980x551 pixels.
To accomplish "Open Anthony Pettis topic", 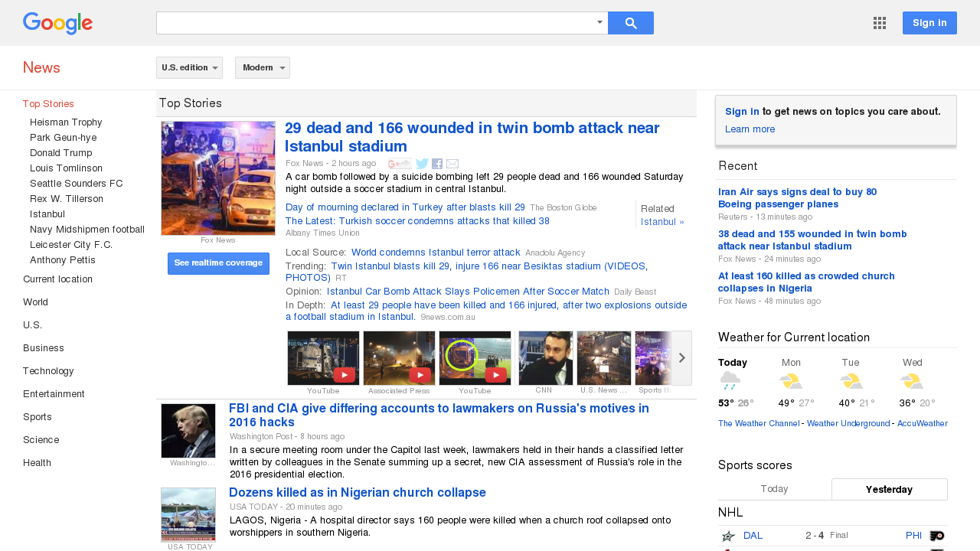I will 63,260.
